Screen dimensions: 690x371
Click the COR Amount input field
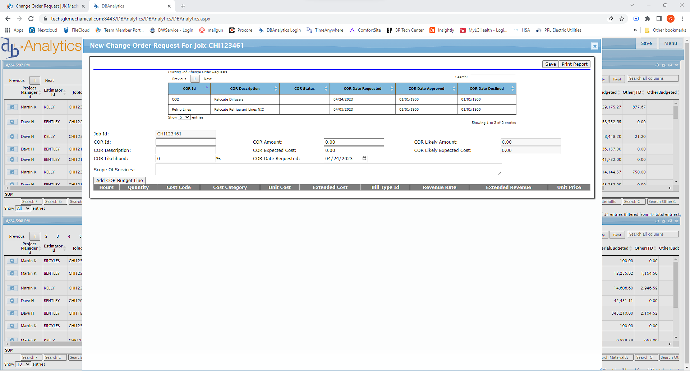coord(354,142)
